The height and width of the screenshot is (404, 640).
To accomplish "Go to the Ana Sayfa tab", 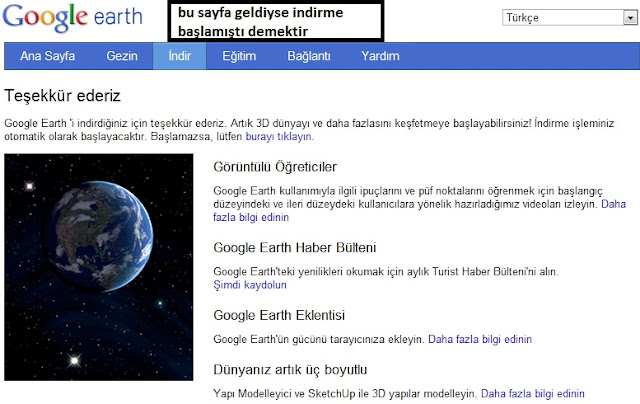I will [x=47, y=56].
